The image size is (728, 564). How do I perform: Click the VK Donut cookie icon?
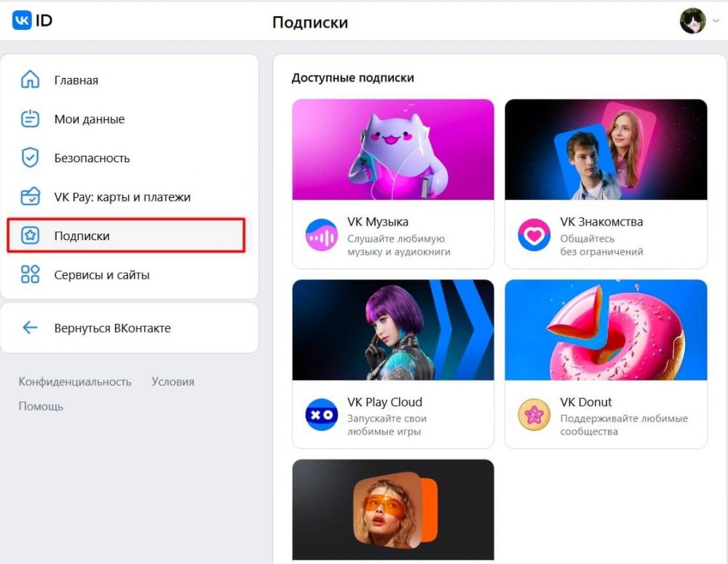[x=534, y=415]
